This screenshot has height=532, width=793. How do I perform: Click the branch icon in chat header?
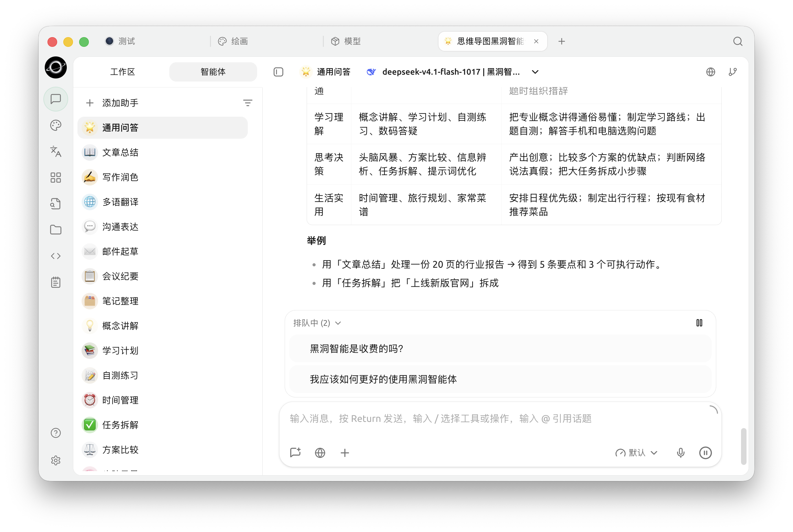tap(733, 72)
